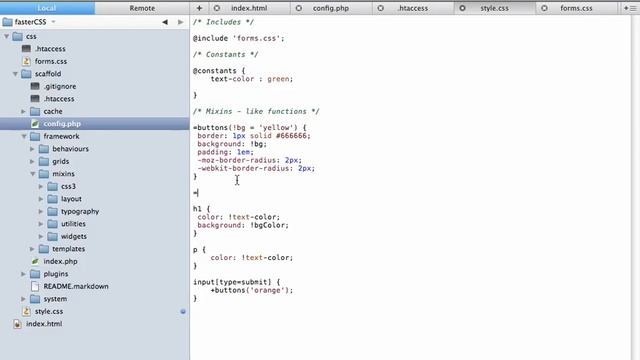Go back with the left navigation arrow

pyautogui.click(x=165, y=22)
